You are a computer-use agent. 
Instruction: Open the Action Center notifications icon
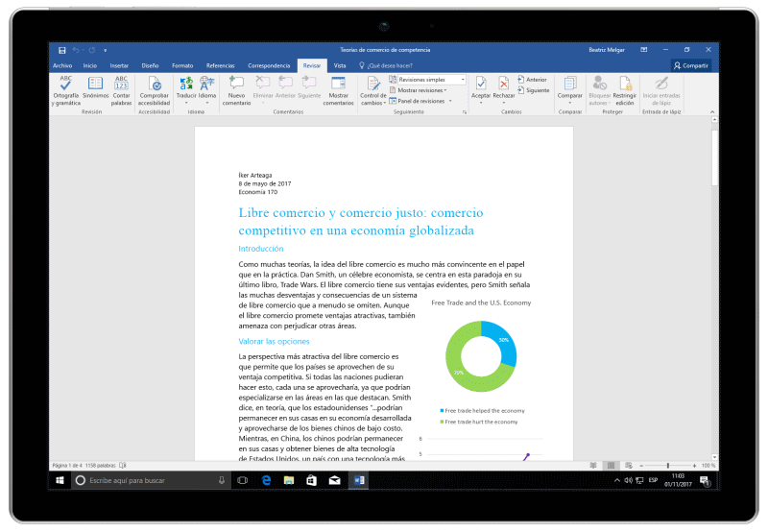click(x=705, y=480)
